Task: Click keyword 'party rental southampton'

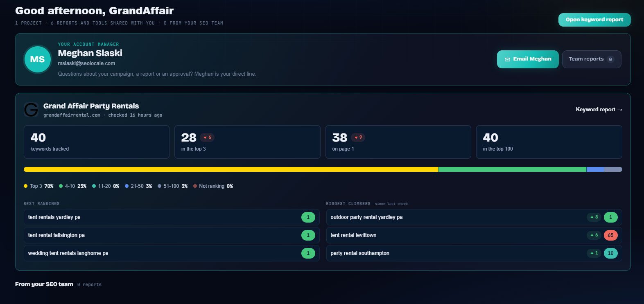Action: tap(360, 253)
